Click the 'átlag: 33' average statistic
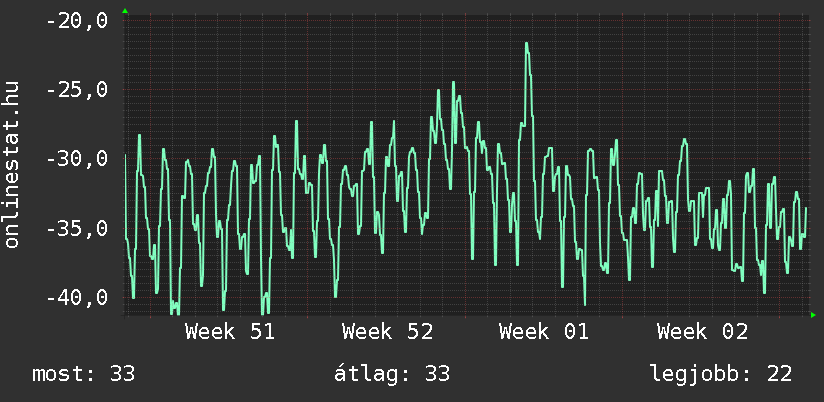This screenshot has width=824, height=402. [x=391, y=374]
